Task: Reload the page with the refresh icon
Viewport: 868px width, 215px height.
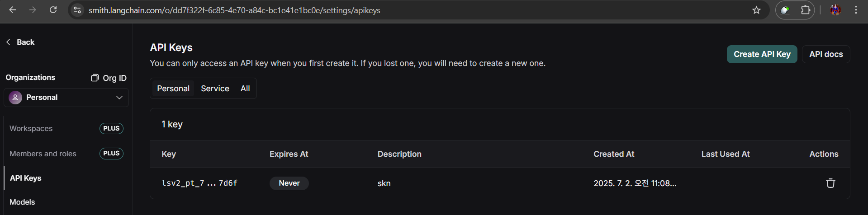Action: point(53,10)
